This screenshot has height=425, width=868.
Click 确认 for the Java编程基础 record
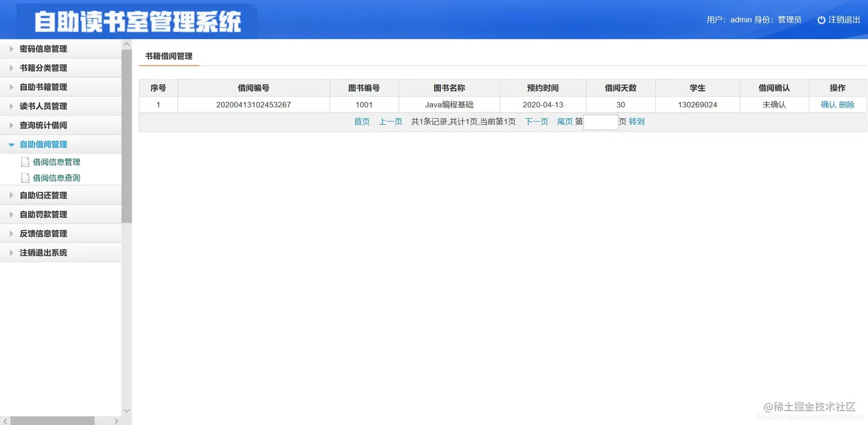(x=828, y=105)
